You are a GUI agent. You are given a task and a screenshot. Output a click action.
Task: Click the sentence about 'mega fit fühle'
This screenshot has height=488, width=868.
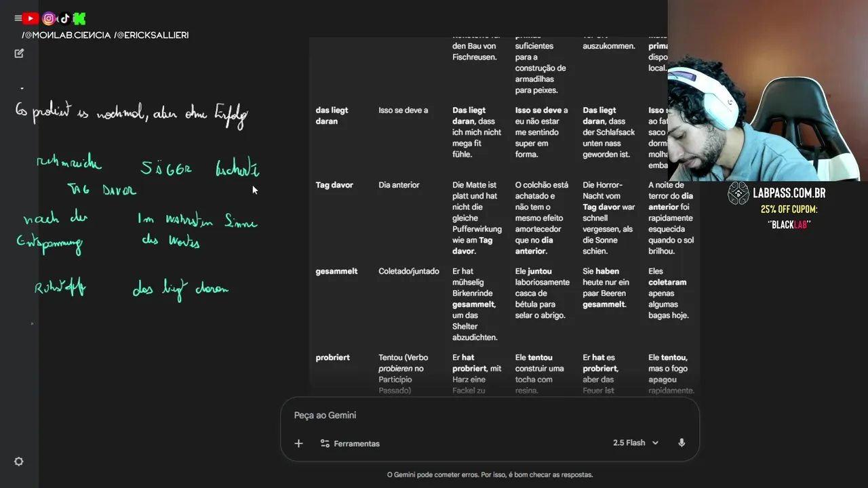[477, 132]
